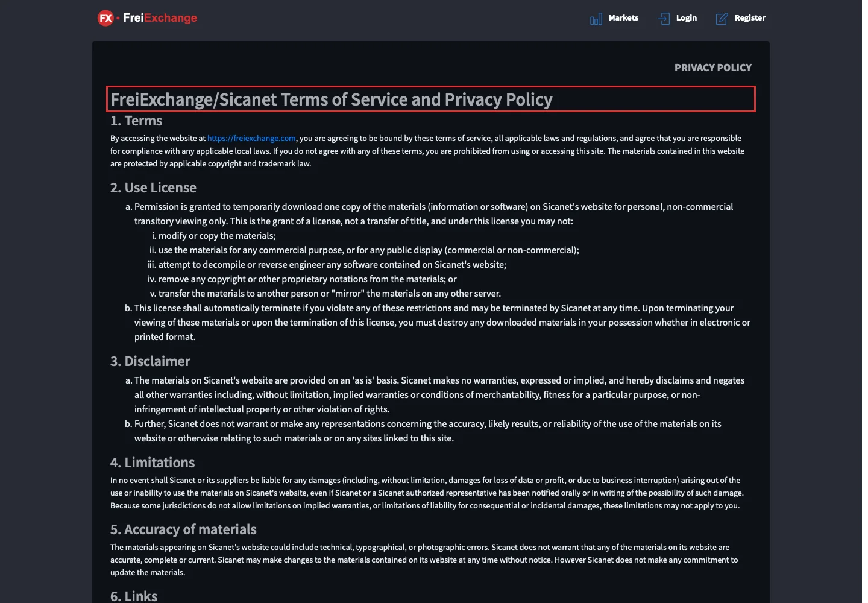868x603 pixels.
Task: Click the '3. Disclaimer' heading
Action: click(x=150, y=361)
